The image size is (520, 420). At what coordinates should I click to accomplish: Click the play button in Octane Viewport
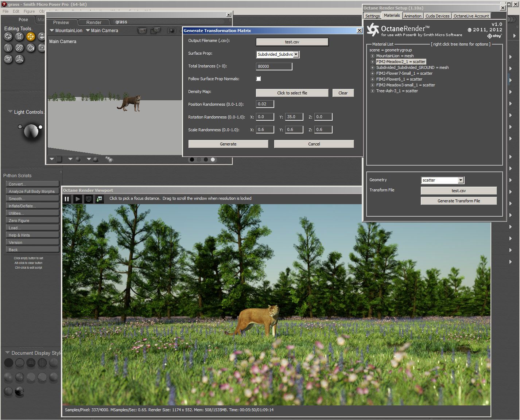(77, 199)
